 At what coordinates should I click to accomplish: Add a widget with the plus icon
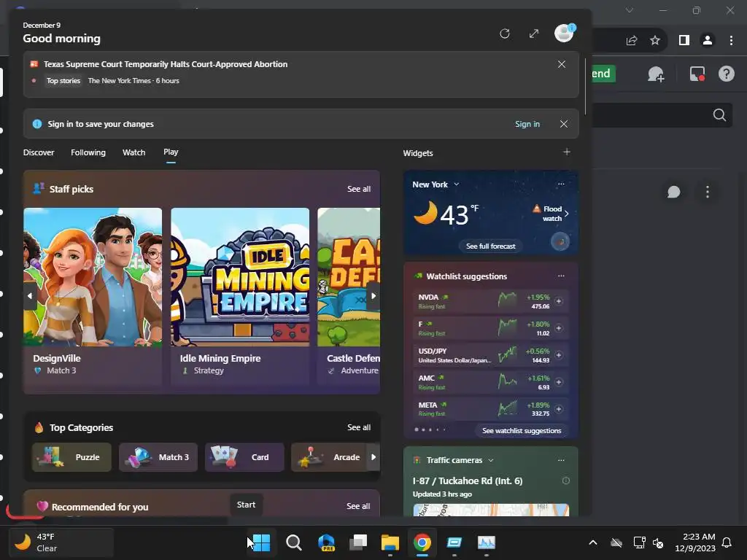click(x=566, y=152)
